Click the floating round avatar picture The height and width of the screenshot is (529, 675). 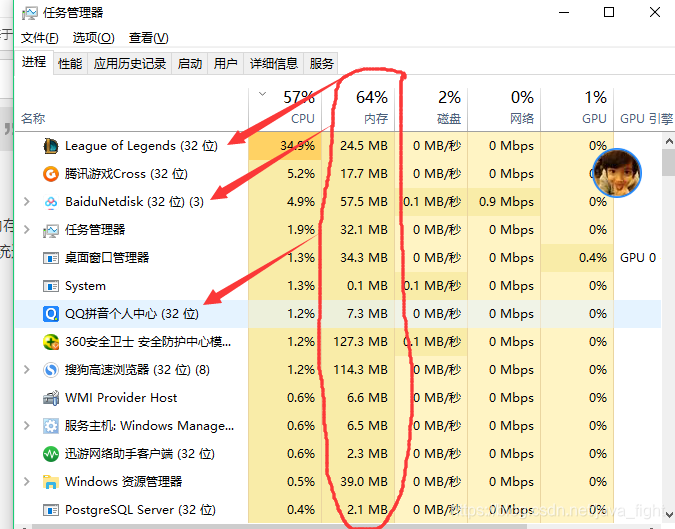pyautogui.click(x=617, y=173)
